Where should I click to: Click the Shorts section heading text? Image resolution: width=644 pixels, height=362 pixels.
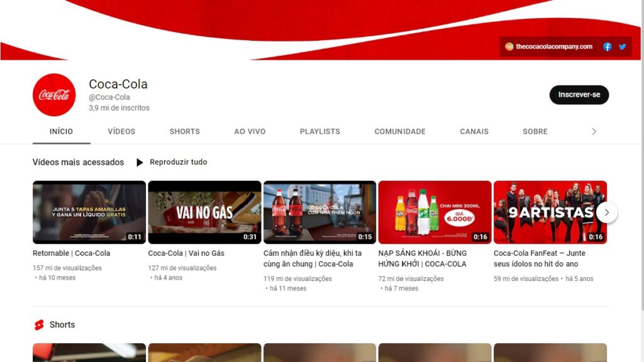point(62,325)
